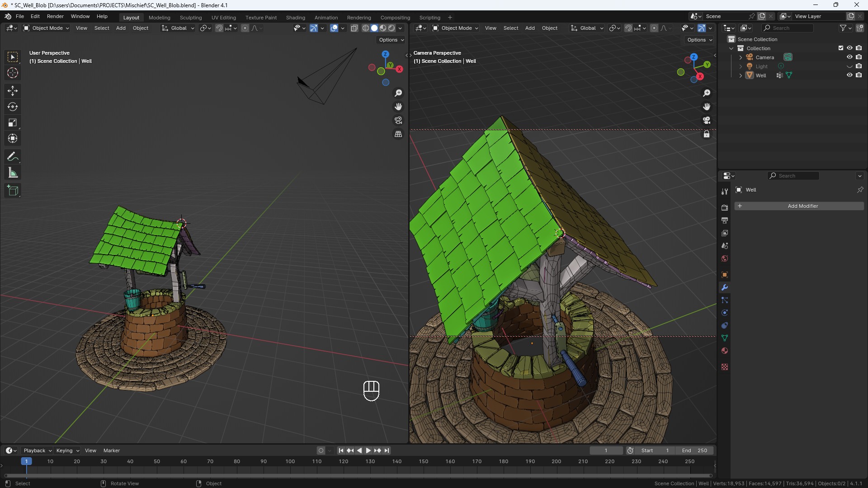The height and width of the screenshot is (488, 868).
Task: Select the Move tool
Action: [x=13, y=91]
